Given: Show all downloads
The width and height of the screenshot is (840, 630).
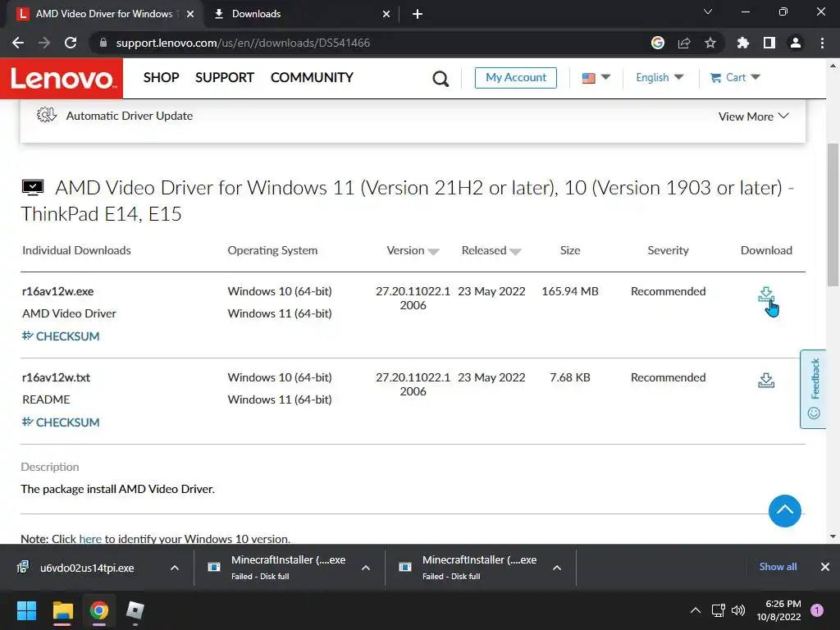Looking at the screenshot, I should tap(778, 567).
